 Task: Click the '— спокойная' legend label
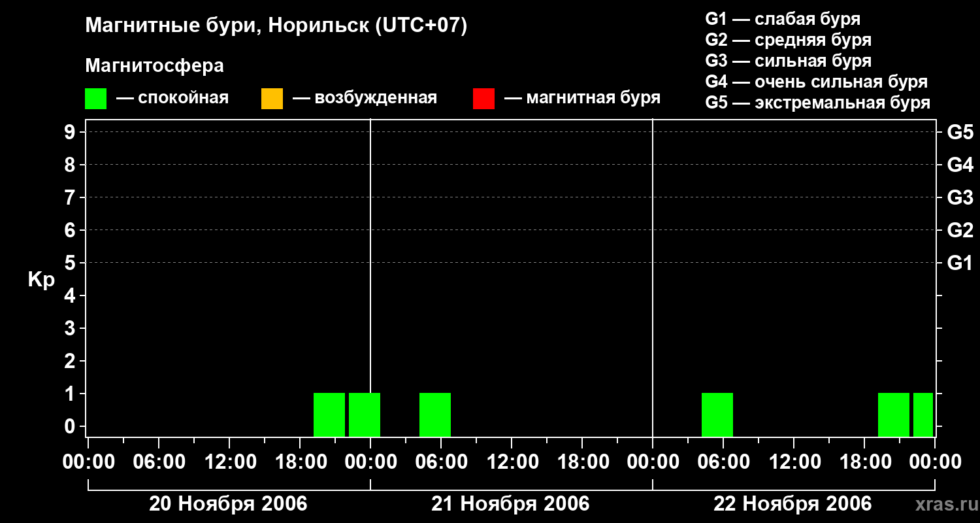click(172, 98)
